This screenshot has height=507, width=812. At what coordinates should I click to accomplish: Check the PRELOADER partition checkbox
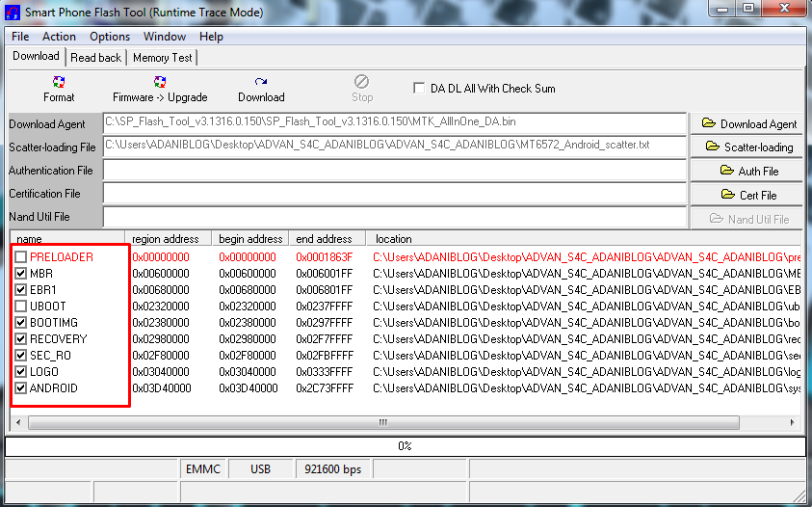coord(21,257)
